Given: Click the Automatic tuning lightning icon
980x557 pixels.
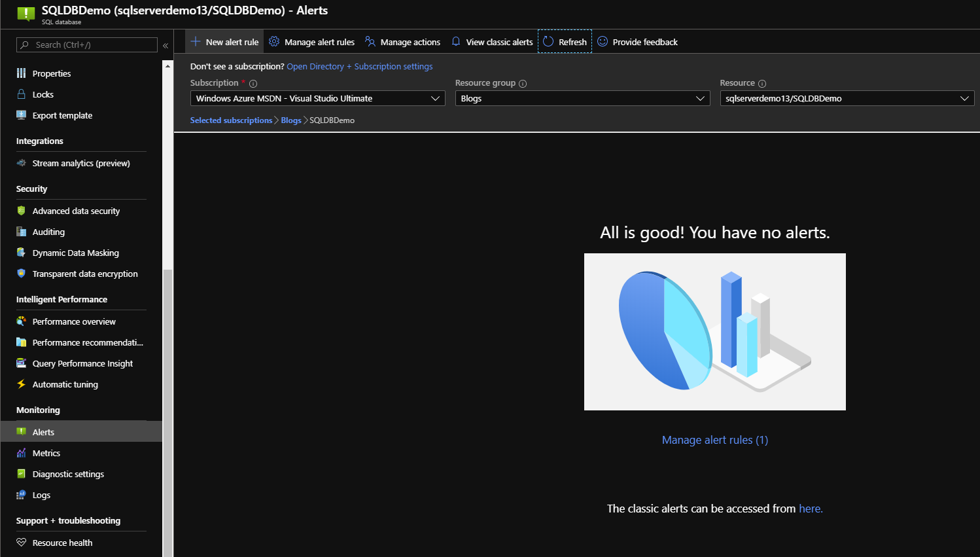Looking at the screenshot, I should click(22, 384).
